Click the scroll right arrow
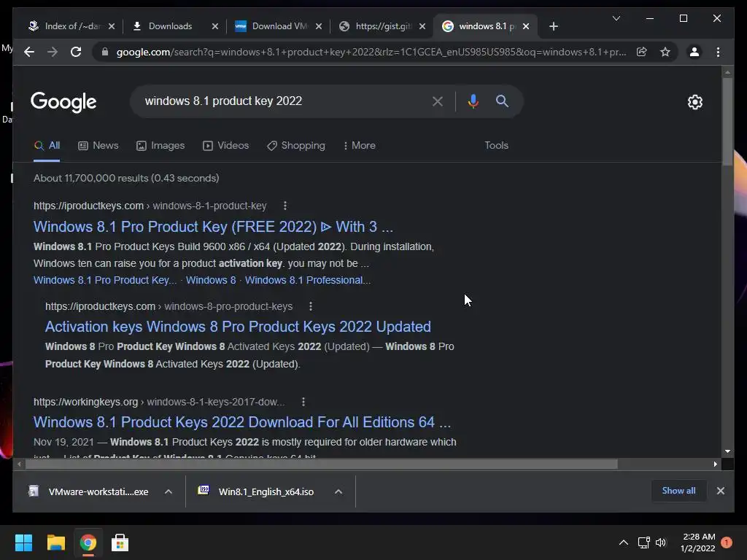Viewport: 747px width, 560px height. pyautogui.click(x=715, y=464)
